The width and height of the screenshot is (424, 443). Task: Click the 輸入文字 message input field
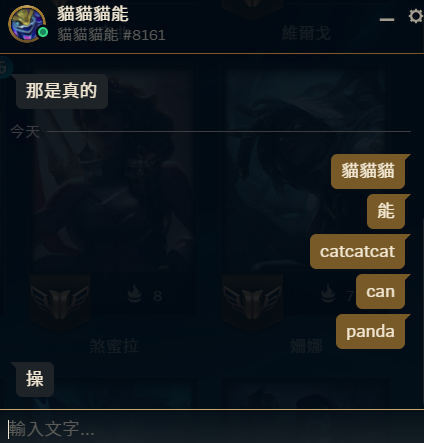212,428
